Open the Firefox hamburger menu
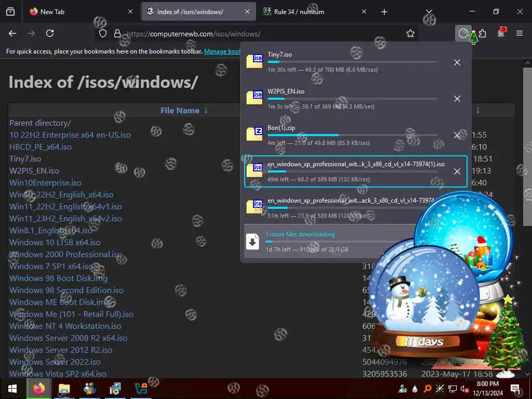This screenshot has width=532, height=399. coord(519,33)
